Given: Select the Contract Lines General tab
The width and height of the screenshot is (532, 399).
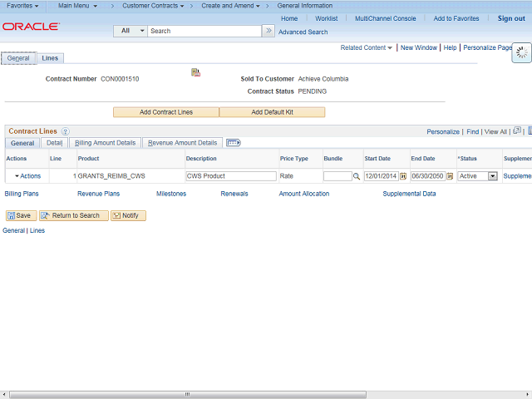Looking at the screenshot, I should coord(22,143).
